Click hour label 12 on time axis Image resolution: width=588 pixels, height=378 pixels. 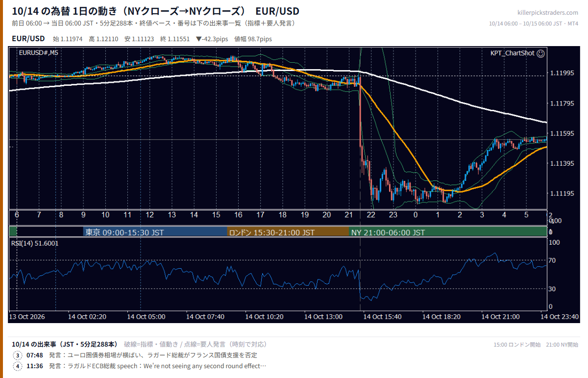[x=149, y=215]
